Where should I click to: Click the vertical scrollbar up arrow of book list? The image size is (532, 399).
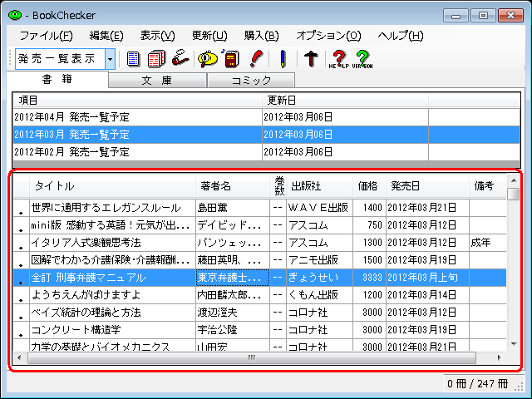pos(514,180)
